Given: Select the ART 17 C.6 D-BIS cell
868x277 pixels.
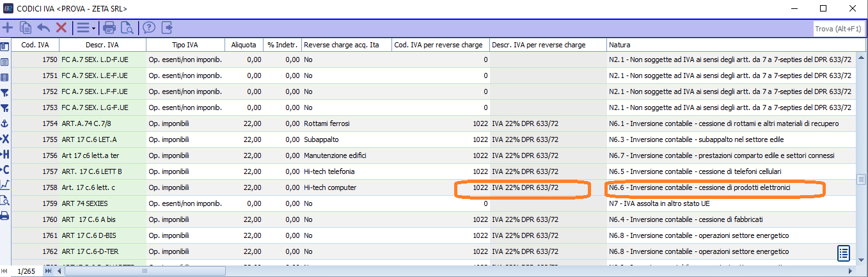Looking at the screenshot, I should point(103,236).
